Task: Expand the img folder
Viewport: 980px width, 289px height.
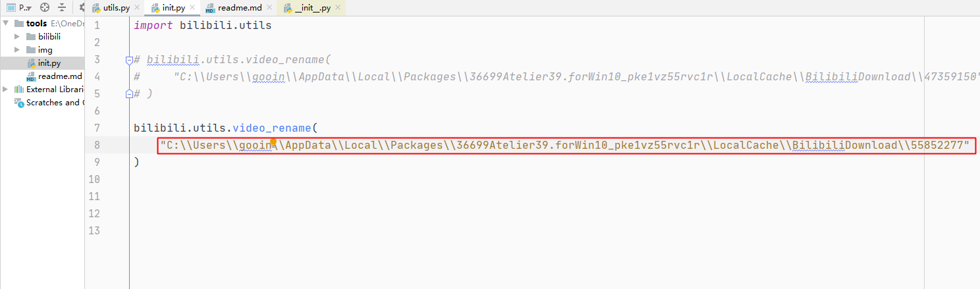Action: pyautogui.click(x=17, y=49)
